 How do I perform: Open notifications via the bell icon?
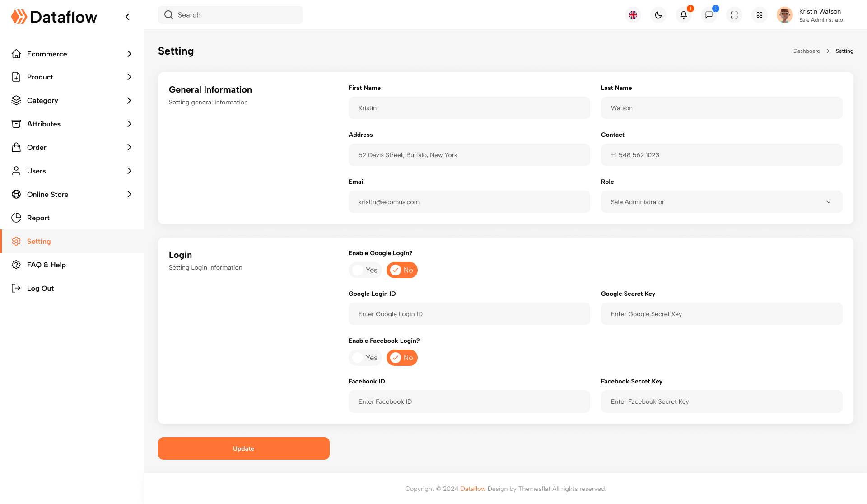[683, 15]
